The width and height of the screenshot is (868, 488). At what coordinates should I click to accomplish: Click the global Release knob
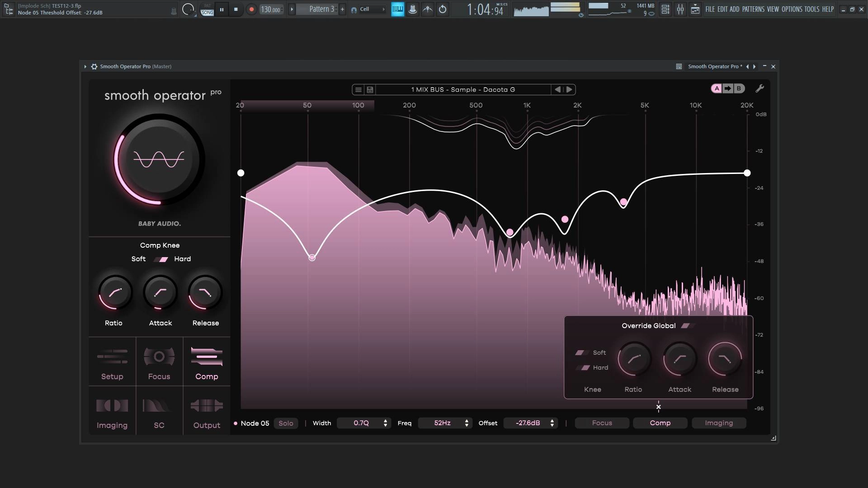pyautogui.click(x=205, y=292)
